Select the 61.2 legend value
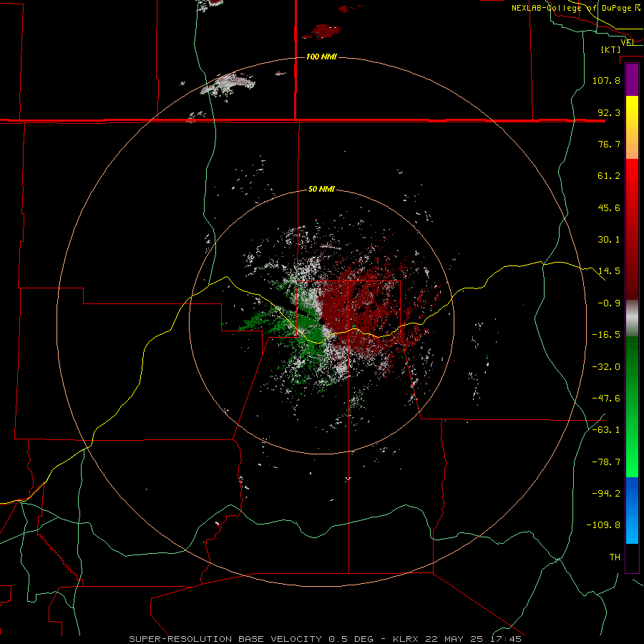The image size is (644, 644). (609, 176)
